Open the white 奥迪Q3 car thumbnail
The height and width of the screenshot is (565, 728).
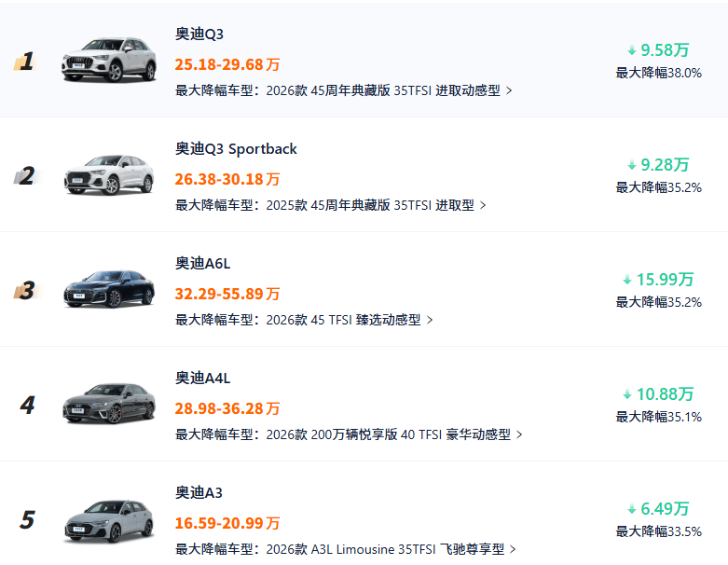coord(109,60)
